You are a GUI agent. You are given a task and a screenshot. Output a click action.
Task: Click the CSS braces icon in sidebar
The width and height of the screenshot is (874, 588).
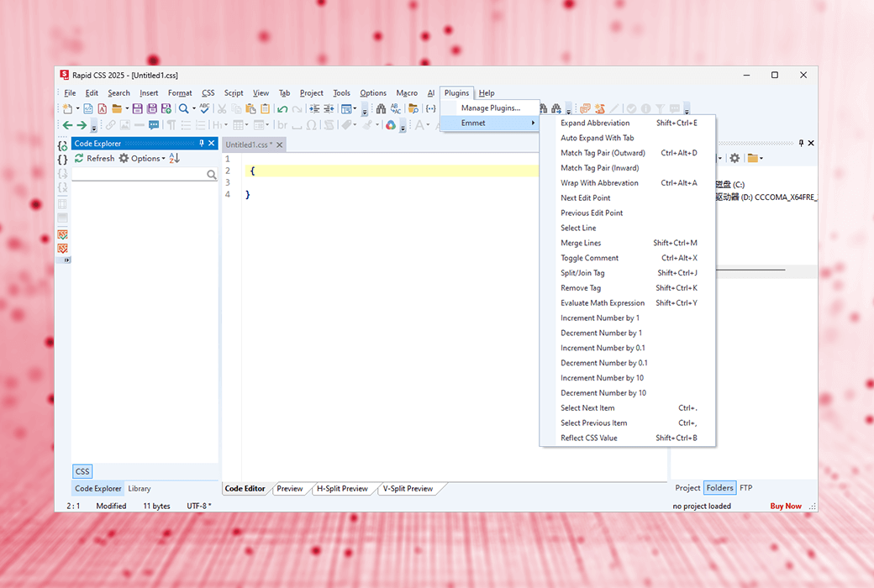tap(62, 160)
